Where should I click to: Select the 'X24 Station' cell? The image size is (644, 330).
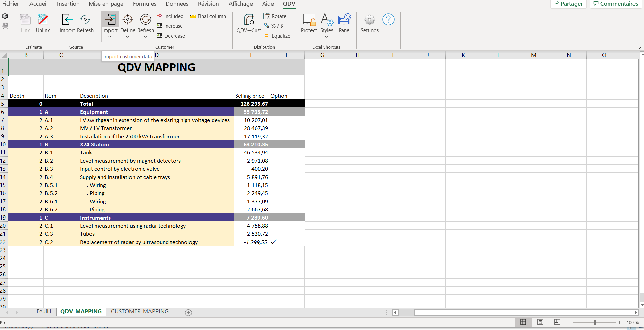[156, 144]
